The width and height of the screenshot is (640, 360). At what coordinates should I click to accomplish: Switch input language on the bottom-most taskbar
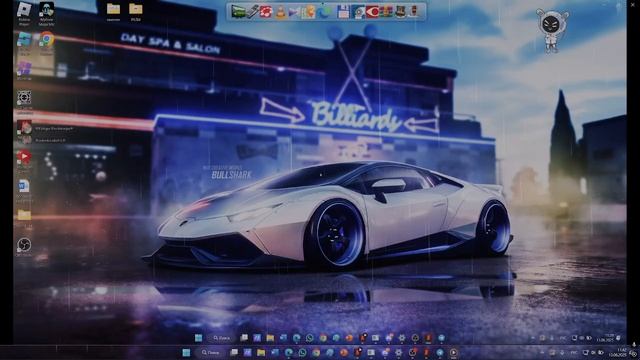click(574, 352)
